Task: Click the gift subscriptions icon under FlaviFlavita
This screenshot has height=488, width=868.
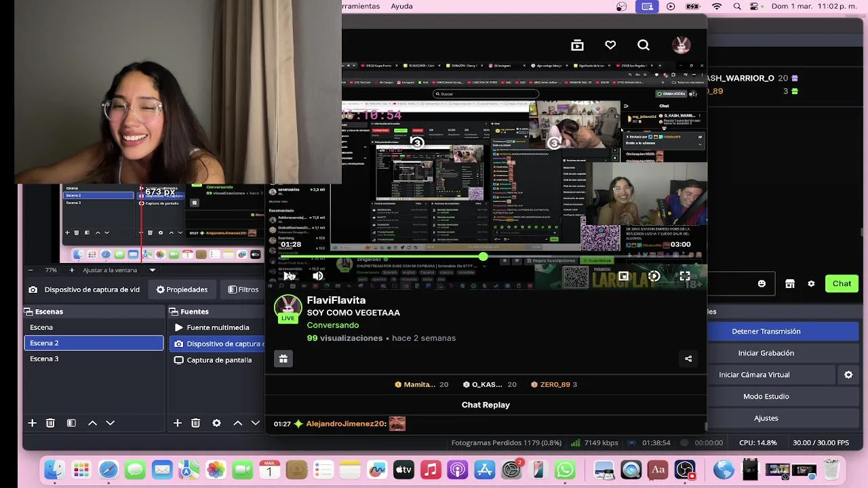Action: 283,359
